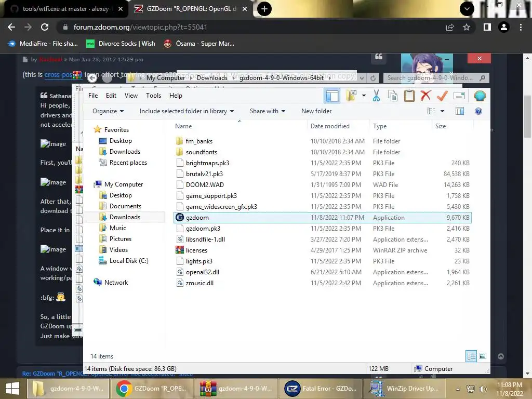Viewport: 532px width, 399px height.
Task: Expand the address bar history dropdown
Action: (362, 78)
